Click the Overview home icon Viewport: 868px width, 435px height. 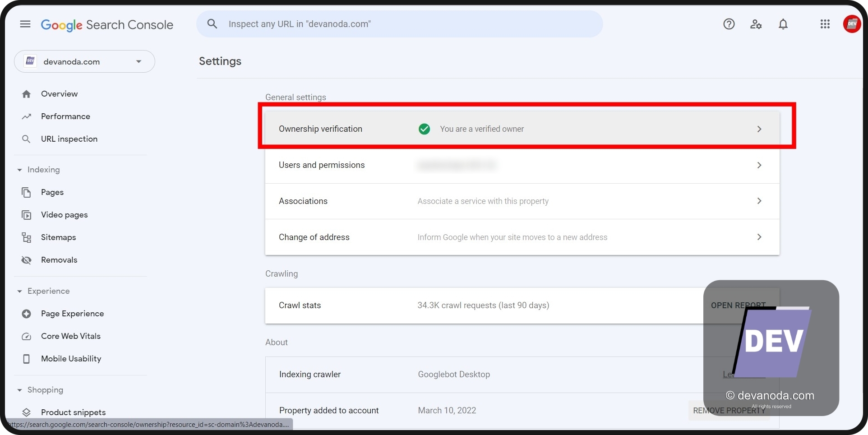(27, 94)
